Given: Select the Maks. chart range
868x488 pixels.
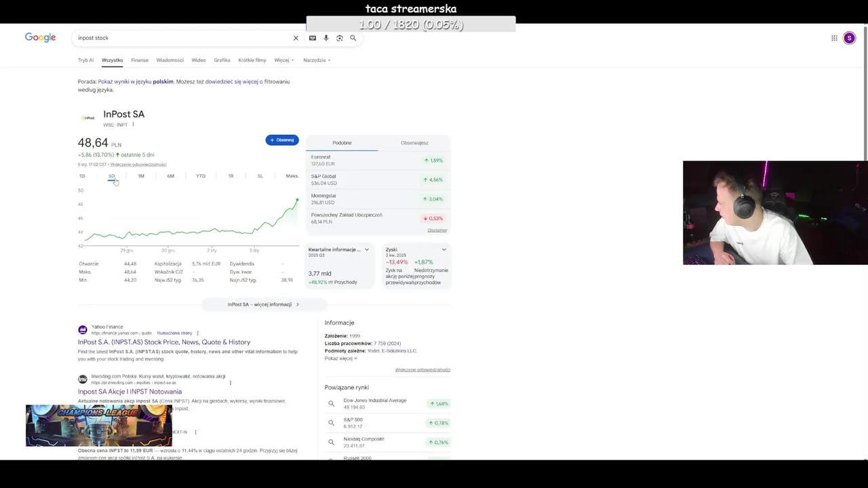Looking at the screenshot, I should (x=292, y=176).
